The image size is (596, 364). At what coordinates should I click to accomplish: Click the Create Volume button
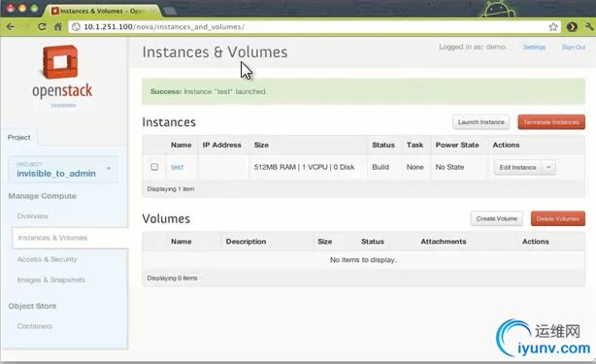click(497, 218)
